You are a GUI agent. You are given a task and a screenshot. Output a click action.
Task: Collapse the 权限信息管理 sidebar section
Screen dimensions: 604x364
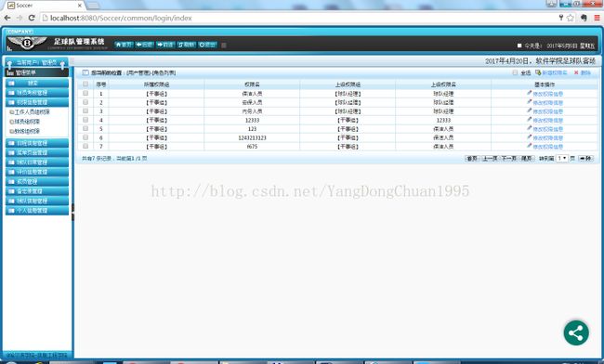pyautogui.click(x=37, y=102)
